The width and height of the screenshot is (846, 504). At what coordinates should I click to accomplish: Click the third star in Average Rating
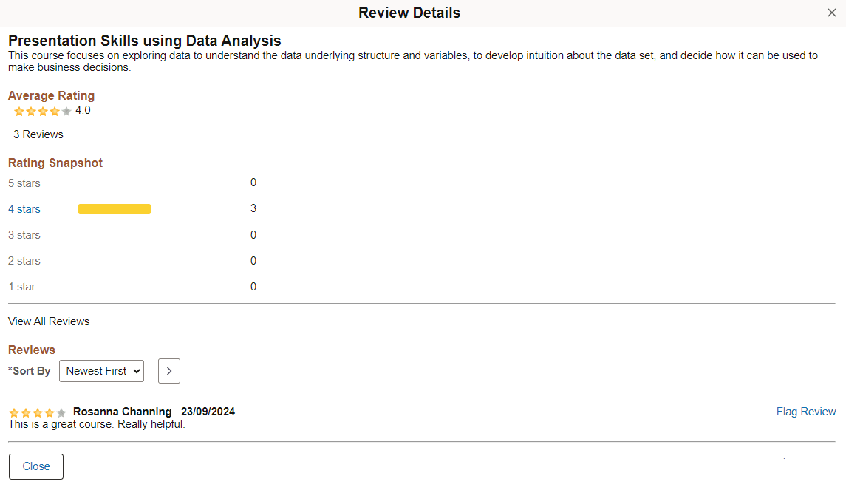(x=42, y=111)
